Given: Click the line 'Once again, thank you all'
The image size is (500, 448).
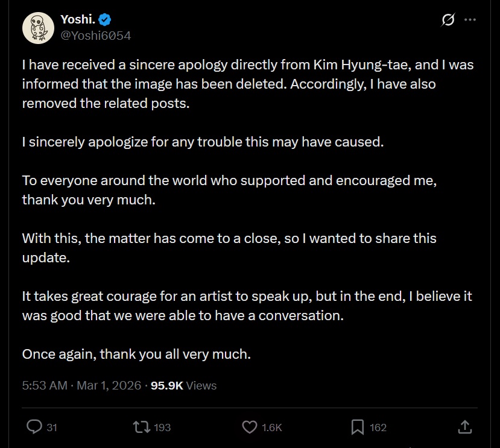Looking at the screenshot, I should (136, 355).
